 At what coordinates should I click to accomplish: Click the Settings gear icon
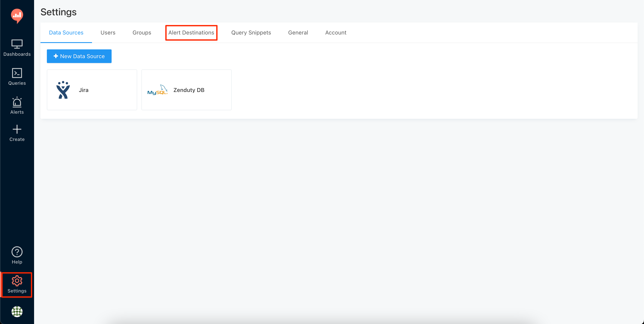(x=17, y=281)
